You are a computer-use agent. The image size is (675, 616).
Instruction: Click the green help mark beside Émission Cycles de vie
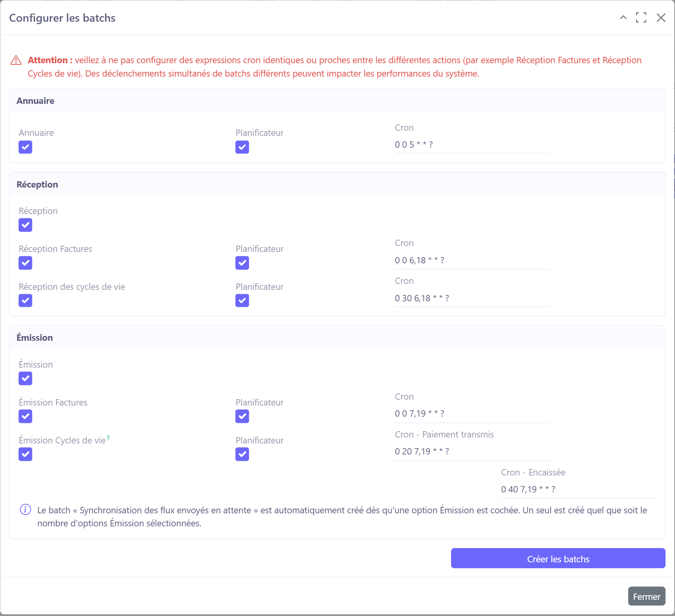click(x=108, y=438)
